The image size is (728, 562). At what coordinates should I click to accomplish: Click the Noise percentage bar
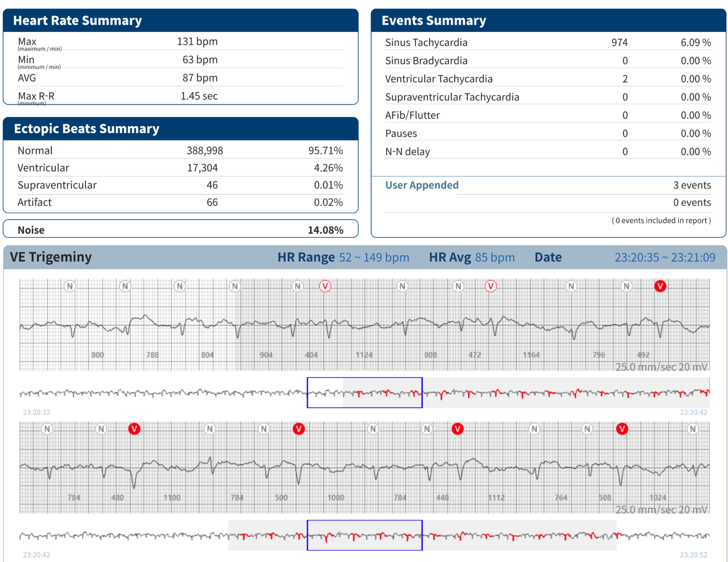(x=180, y=230)
